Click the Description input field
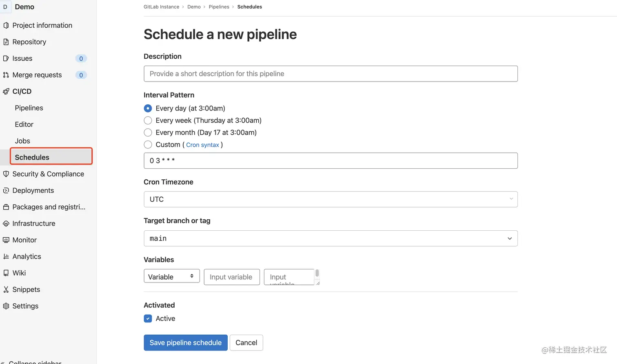Image resolution: width=617 pixels, height=364 pixels. coord(331,74)
